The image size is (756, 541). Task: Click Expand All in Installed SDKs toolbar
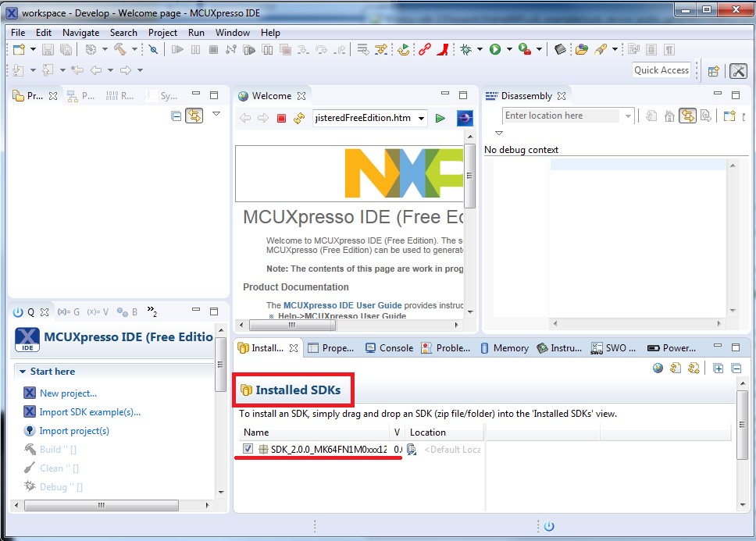click(x=719, y=368)
